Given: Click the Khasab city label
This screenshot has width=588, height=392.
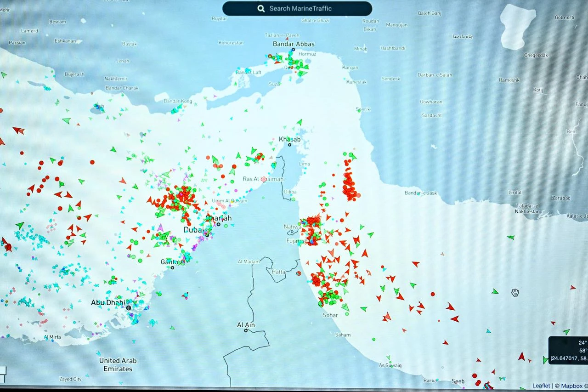Looking at the screenshot, I should coord(289,139).
